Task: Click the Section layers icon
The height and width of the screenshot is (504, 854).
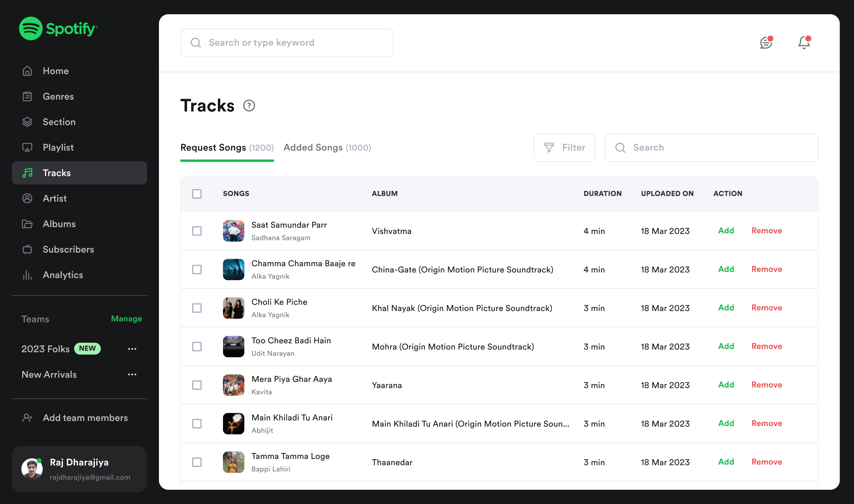Action: 27,122
